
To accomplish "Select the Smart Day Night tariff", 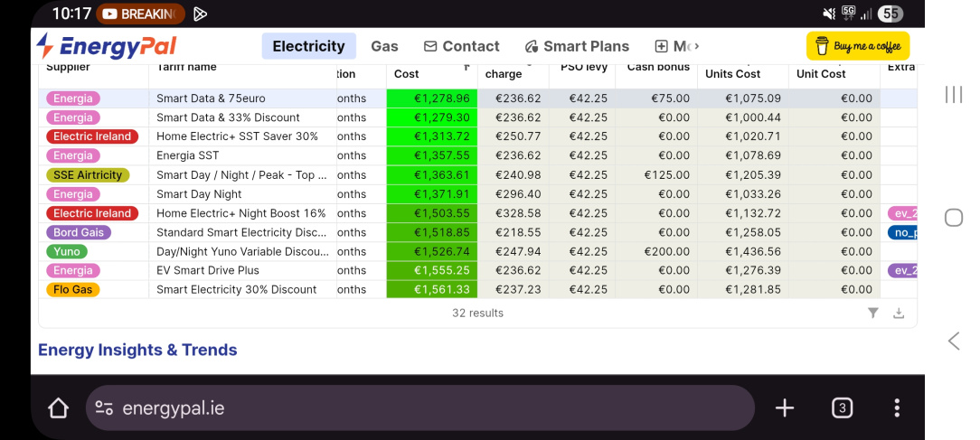I will pos(199,193).
